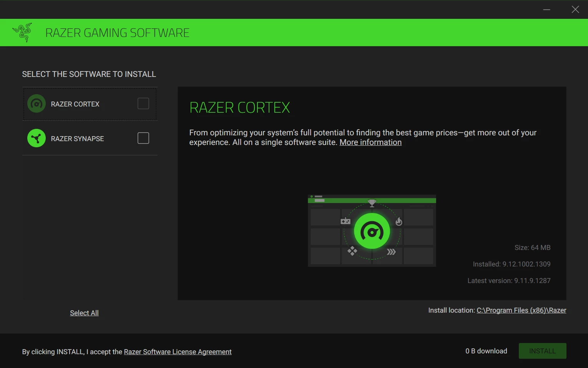Image resolution: width=588 pixels, height=368 pixels.
Task: Click the flame boost icon in the preview
Action: pyautogui.click(x=399, y=221)
